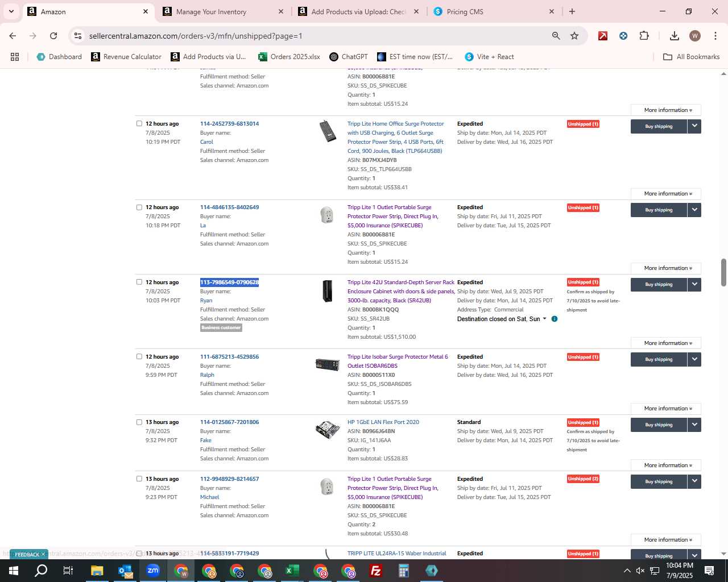
Task: Open File Explorer from the taskbar
Action: coord(97,571)
